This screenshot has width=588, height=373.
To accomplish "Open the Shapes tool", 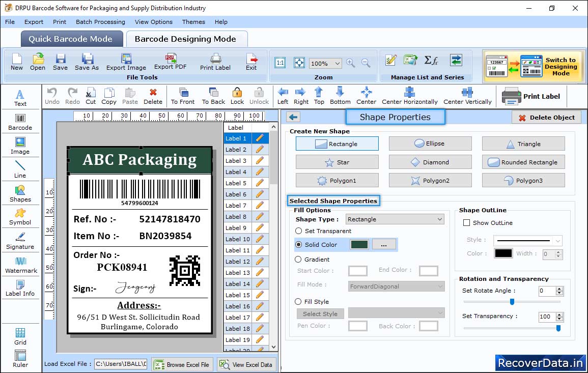I will click(20, 193).
